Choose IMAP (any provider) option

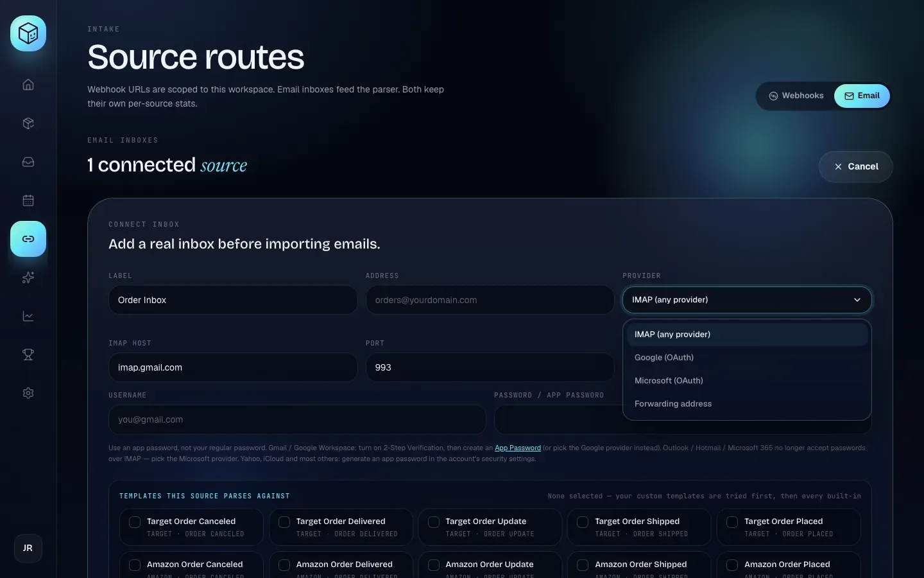pos(747,335)
